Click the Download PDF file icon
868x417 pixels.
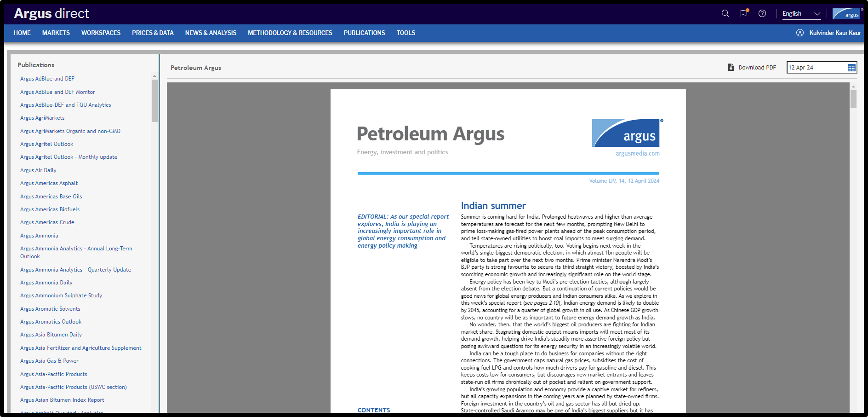(x=731, y=67)
